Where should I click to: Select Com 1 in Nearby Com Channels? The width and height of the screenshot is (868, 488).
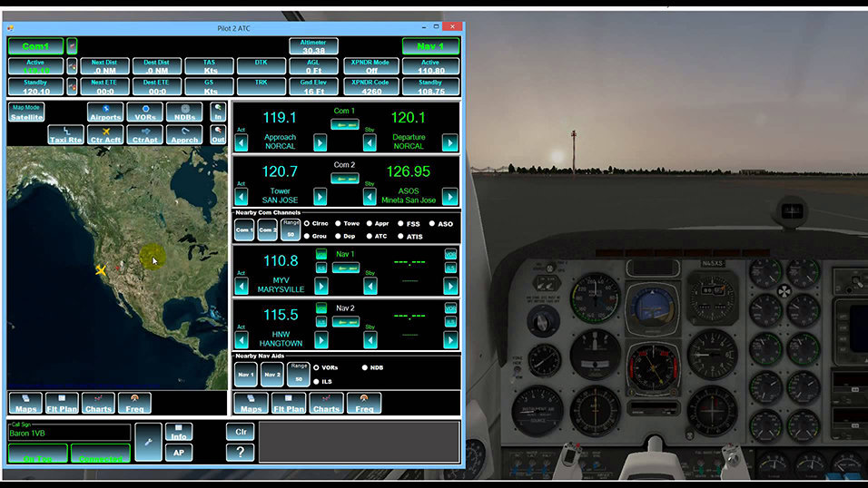click(244, 229)
